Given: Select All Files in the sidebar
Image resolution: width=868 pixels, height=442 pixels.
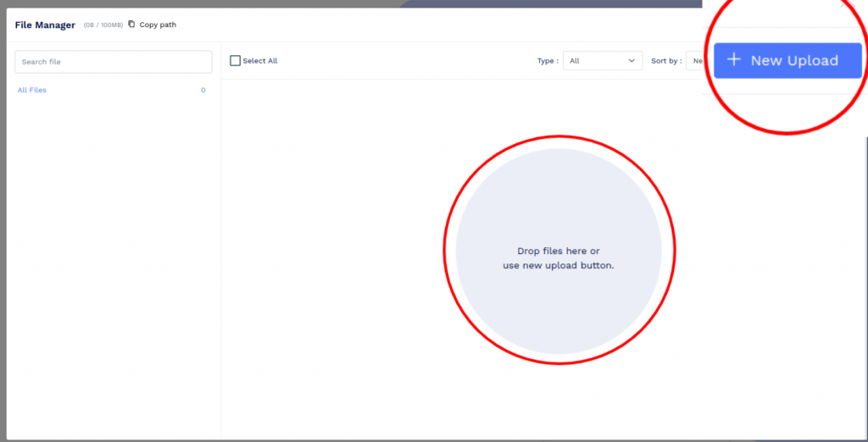Looking at the screenshot, I should 32,90.
